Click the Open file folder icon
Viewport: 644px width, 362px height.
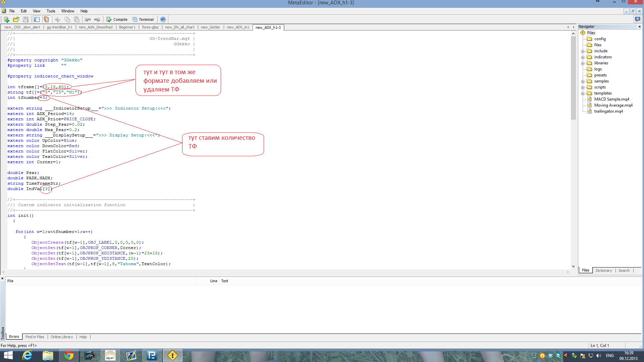tap(16, 19)
